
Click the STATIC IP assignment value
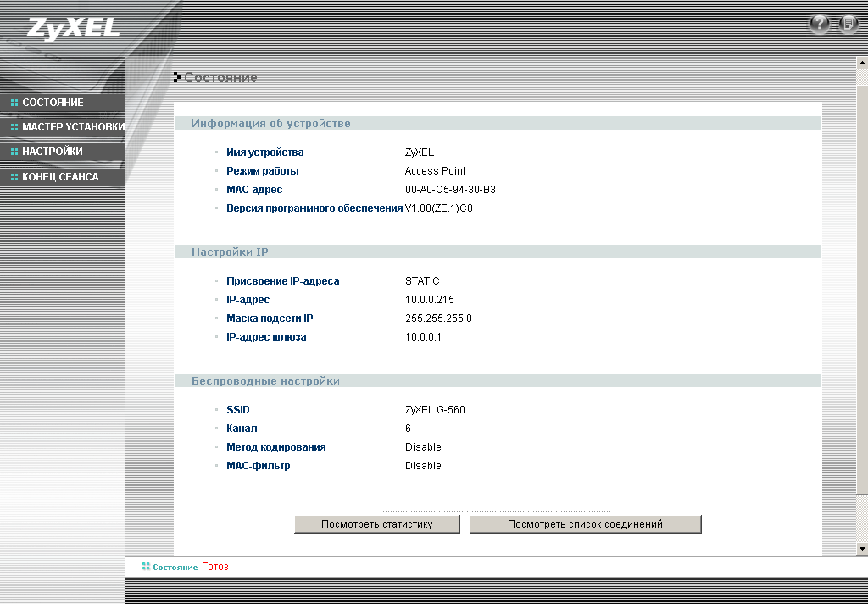(x=422, y=281)
